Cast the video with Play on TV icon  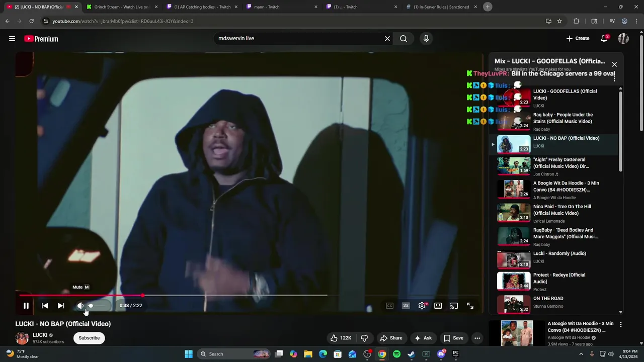(x=454, y=306)
